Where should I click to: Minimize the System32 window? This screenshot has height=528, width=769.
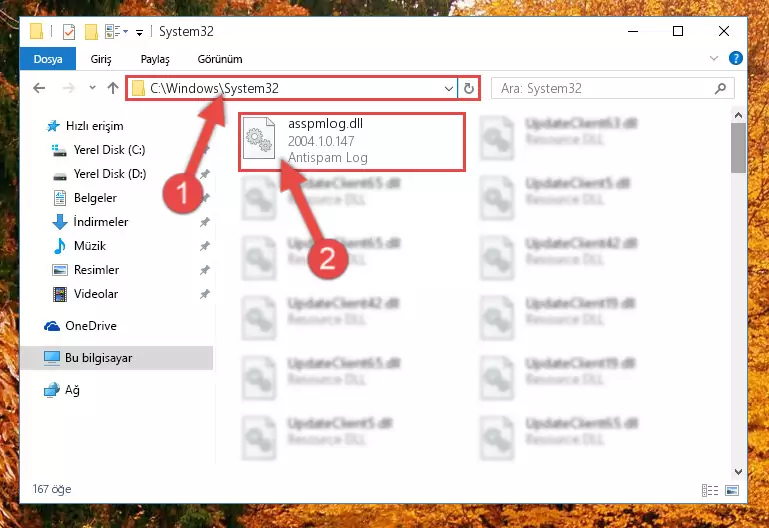633,31
